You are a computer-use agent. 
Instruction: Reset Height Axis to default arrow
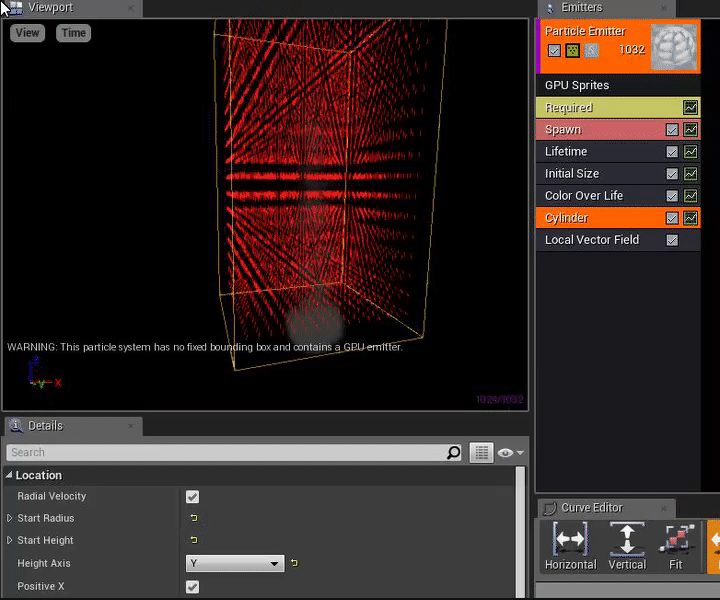click(x=294, y=564)
